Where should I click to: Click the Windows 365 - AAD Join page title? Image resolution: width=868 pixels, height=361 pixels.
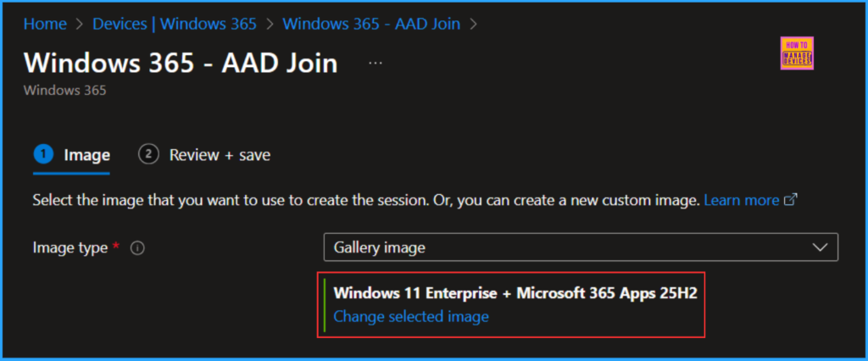click(x=181, y=63)
